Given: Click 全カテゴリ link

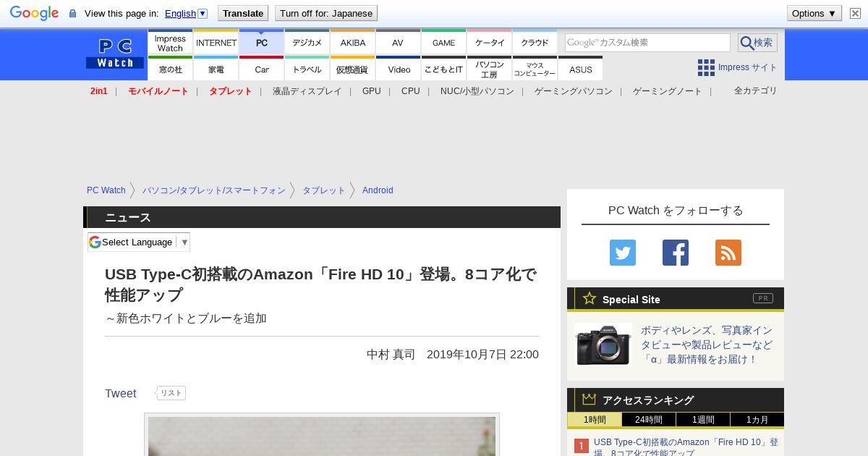Looking at the screenshot, I should point(756,90).
